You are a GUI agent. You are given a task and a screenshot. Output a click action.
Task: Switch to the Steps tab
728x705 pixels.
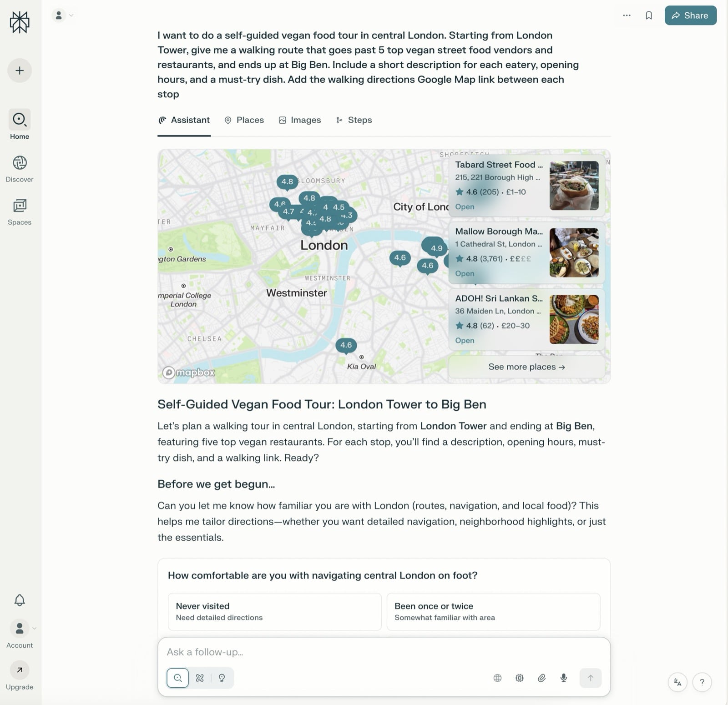(354, 120)
